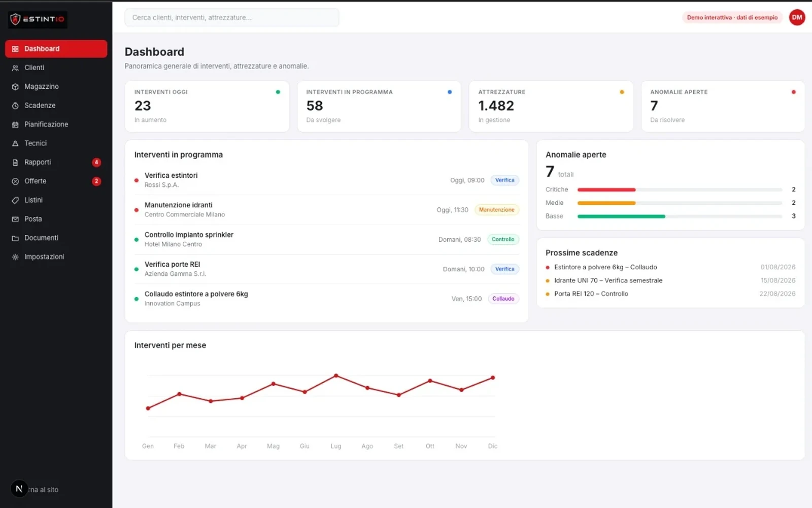Screen dimensions: 812x508
Task: Select the Listini menu item
Action: click(56, 200)
